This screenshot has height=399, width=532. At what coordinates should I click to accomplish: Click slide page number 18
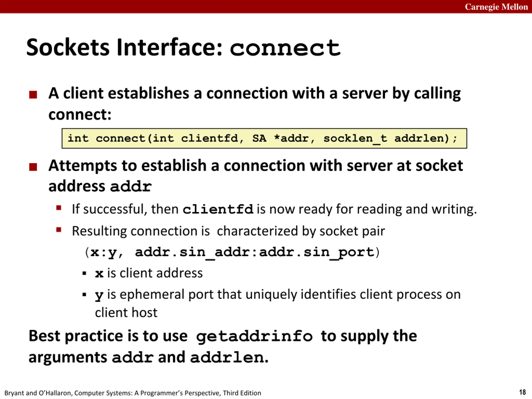pyautogui.click(x=522, y=392)
